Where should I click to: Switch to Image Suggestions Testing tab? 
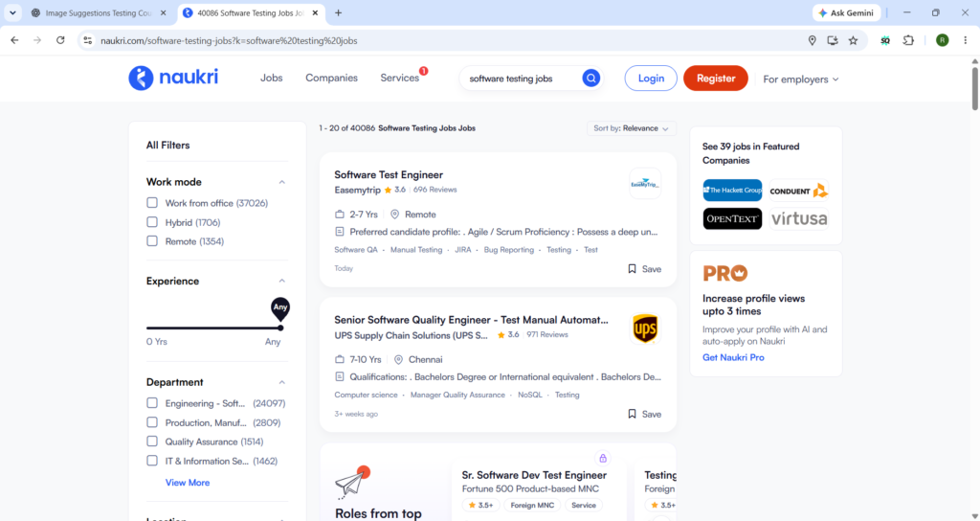pos(99,12)
